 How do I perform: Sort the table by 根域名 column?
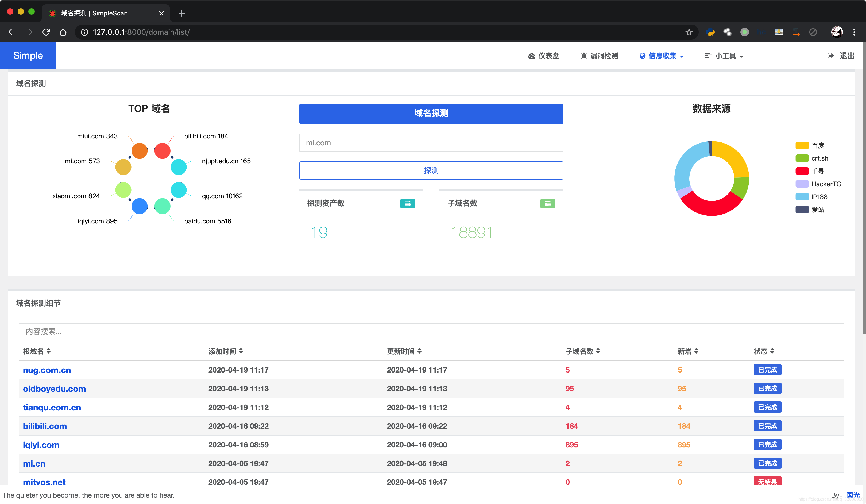tap(37, 351)
